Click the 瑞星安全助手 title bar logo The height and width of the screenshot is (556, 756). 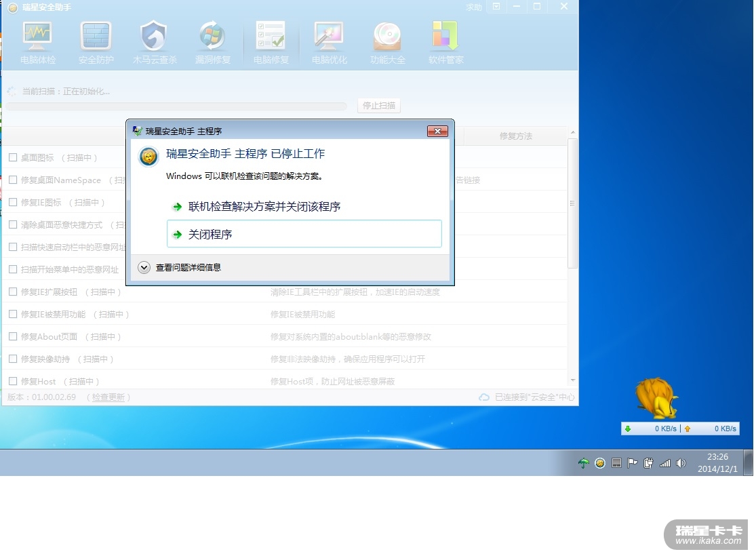(x=13, y=7)
